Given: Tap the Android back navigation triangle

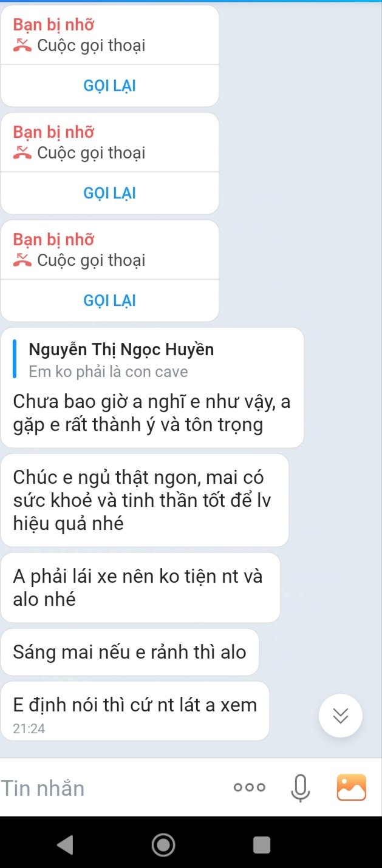Looking at the screenshot, I should coord(64,844).
